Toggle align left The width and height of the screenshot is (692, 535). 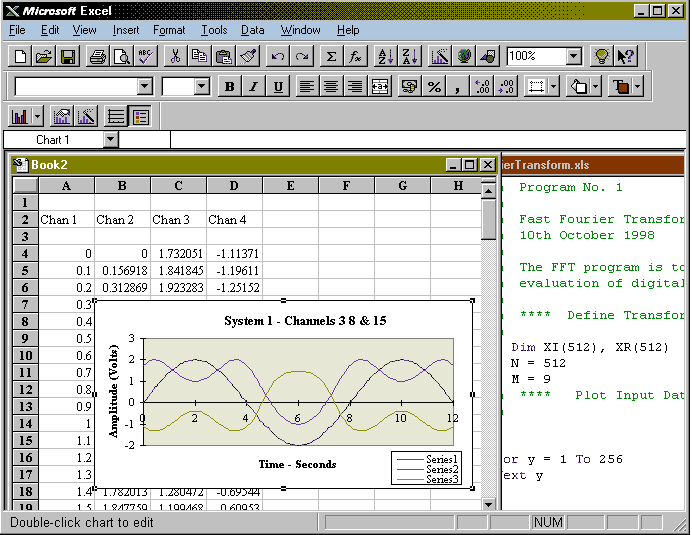pos(307,87)
